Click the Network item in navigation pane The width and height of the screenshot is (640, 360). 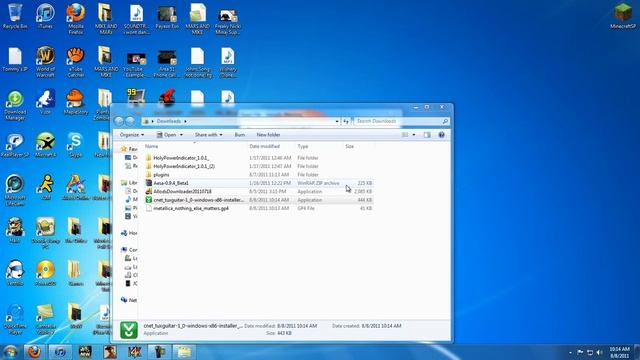(129, 300)
